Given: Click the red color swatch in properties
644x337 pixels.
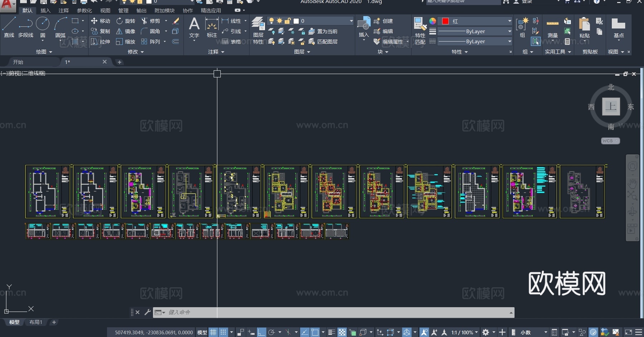Looking at the screenshot, I should point(445,21).
